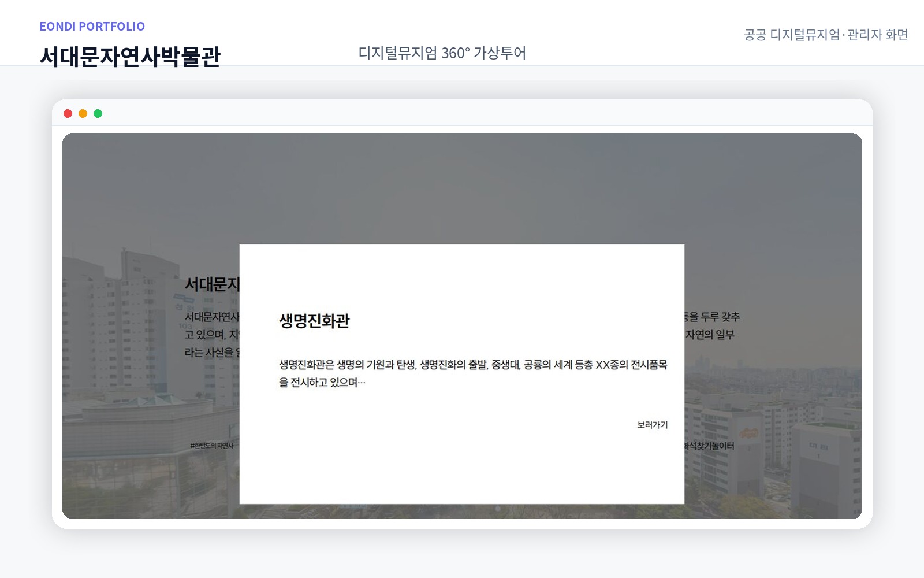Viewport: 924px width, 578px height.
Task: Click the carousel dot below the popup
Action: click(x=498, y=509)
